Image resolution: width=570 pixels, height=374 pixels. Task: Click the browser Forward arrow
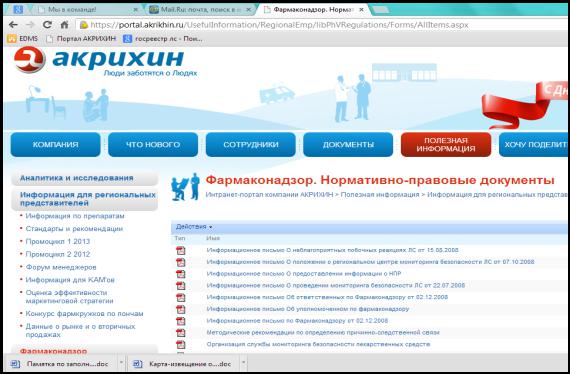(30, 25)
